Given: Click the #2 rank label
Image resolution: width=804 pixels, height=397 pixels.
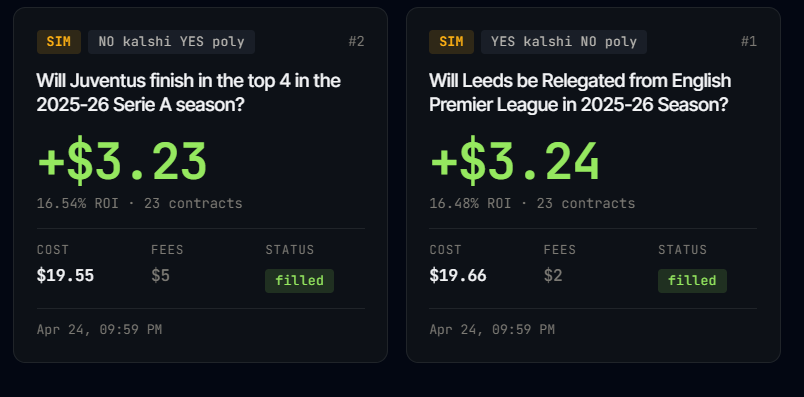Looking at the screenshot, I should pos(356,42).
